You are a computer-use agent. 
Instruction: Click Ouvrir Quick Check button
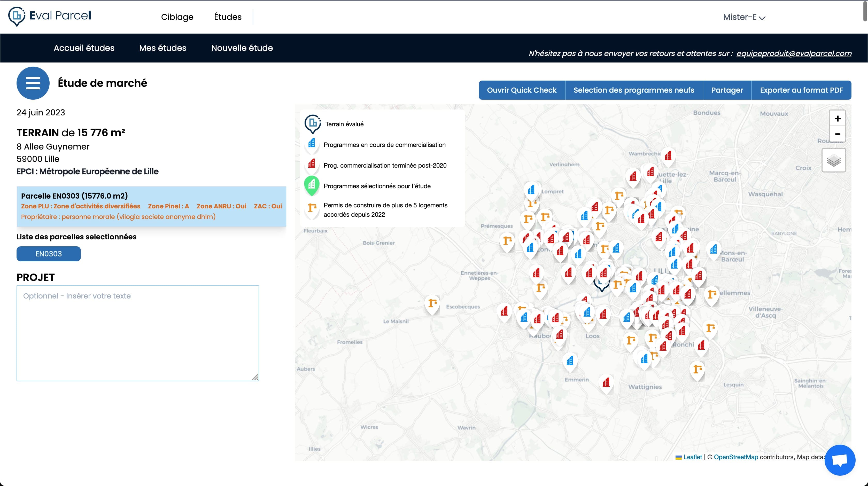pos(522,90)
